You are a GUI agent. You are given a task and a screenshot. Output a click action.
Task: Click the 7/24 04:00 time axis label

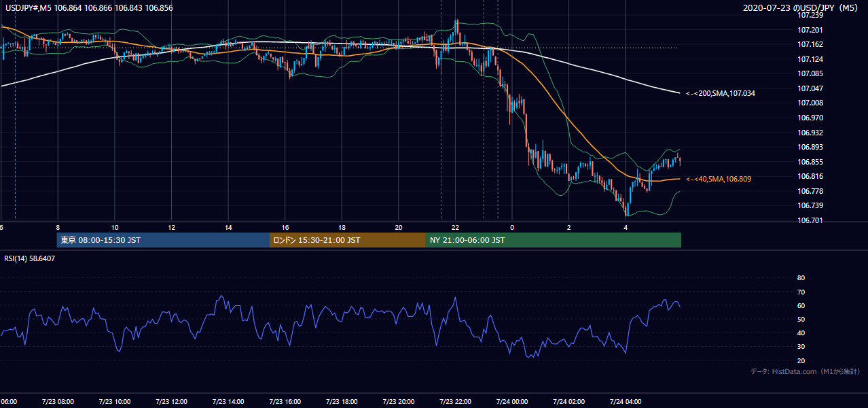(x=626, y=402)
